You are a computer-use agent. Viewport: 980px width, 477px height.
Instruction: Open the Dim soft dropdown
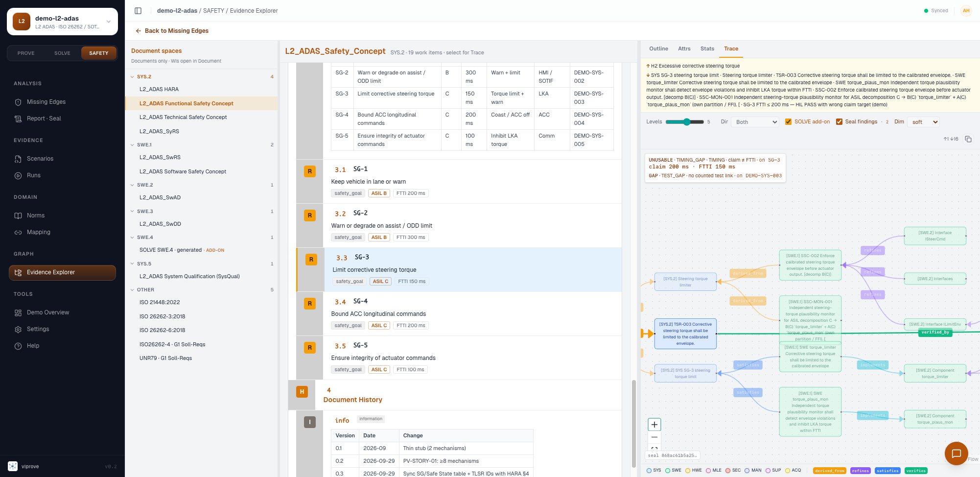pos(923,122)
